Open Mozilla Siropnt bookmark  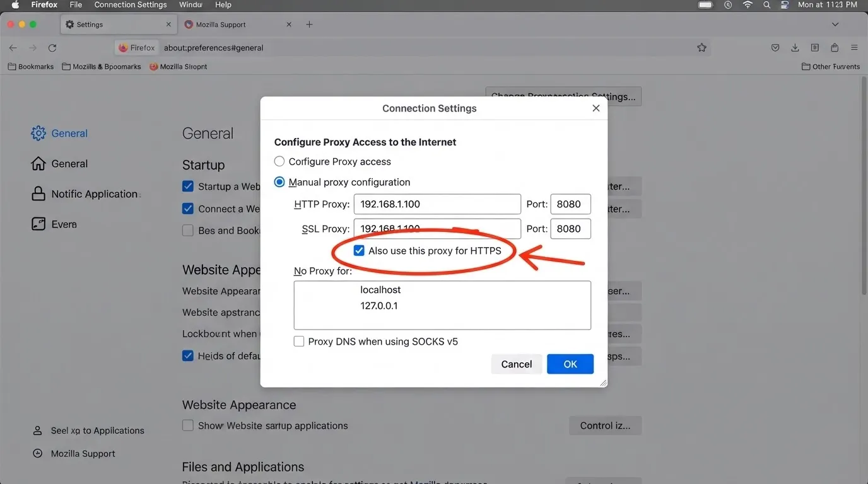179,67
